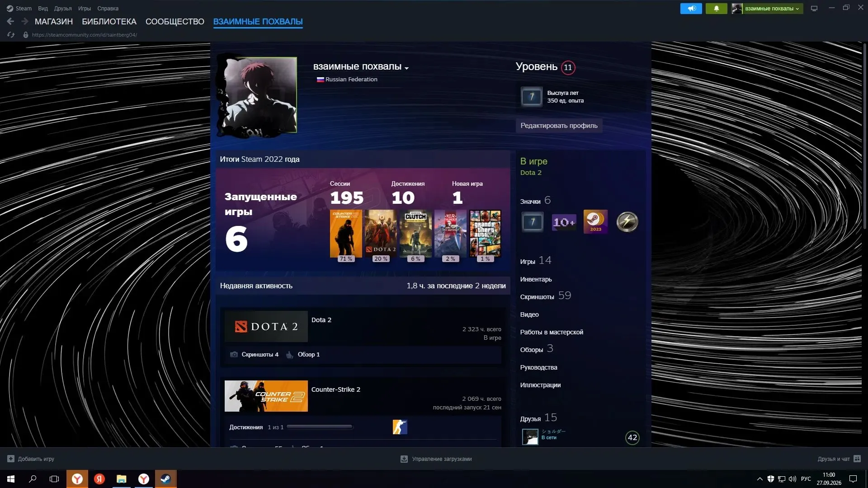Switch to the СООБЩЕСТВО tab
Screen dimensions: 868x488
coord(175,22)
